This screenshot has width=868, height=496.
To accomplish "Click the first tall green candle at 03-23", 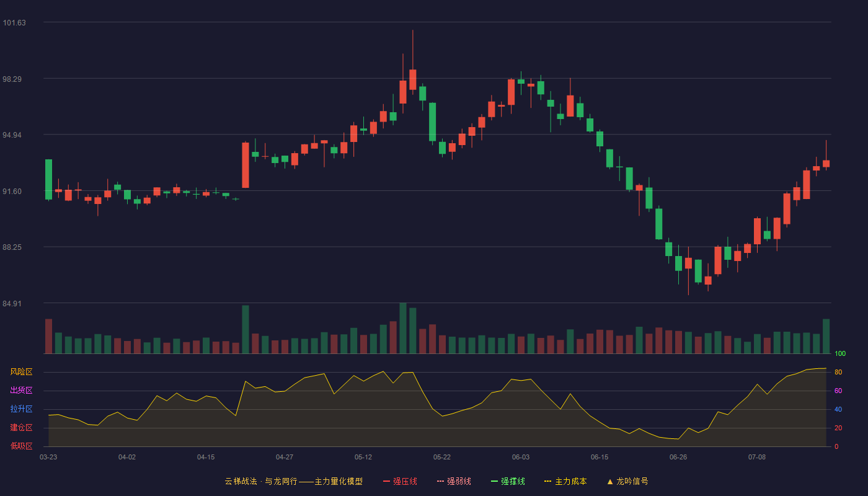I will (48, 179).
